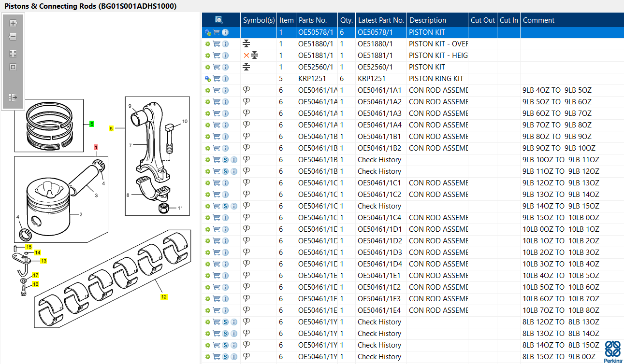Zoom out of the parts diagram
Viewport: 624px width, 364px height.
click(13, 37)
